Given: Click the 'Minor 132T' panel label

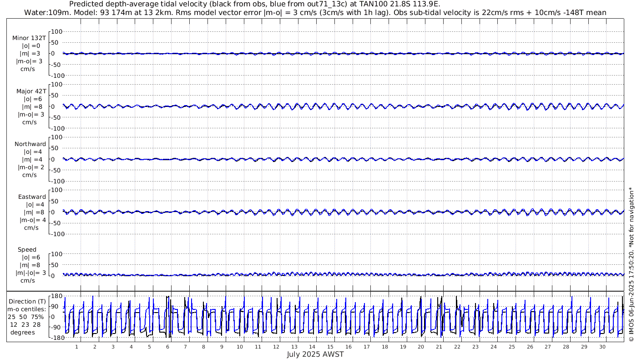Looking at the screenshot, I should pyautogui.click(x=29, y=38).
